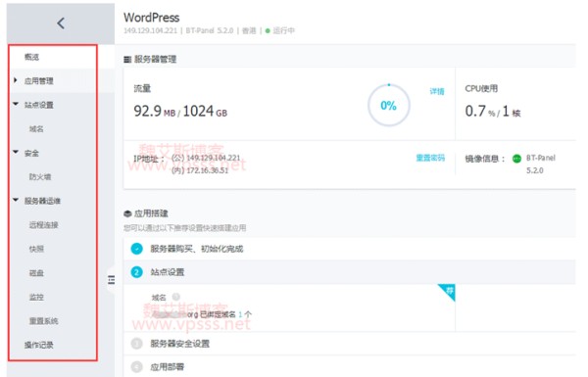Viewport: 588px width, 377px height.
Task: Open 远程连接 in sidebar
Action: coord(43,225)
